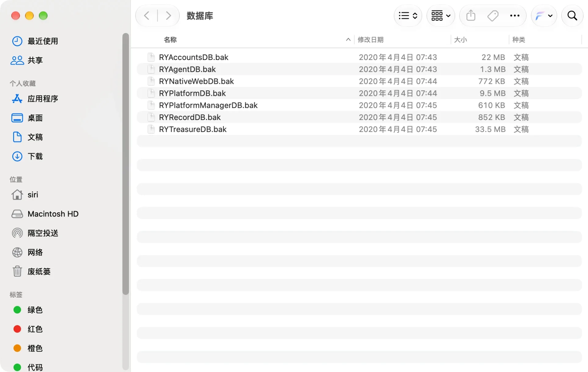The height and width of the screenshot is (372, 588).
Task: Go back with the left chevron
Action: coord(147,16)
